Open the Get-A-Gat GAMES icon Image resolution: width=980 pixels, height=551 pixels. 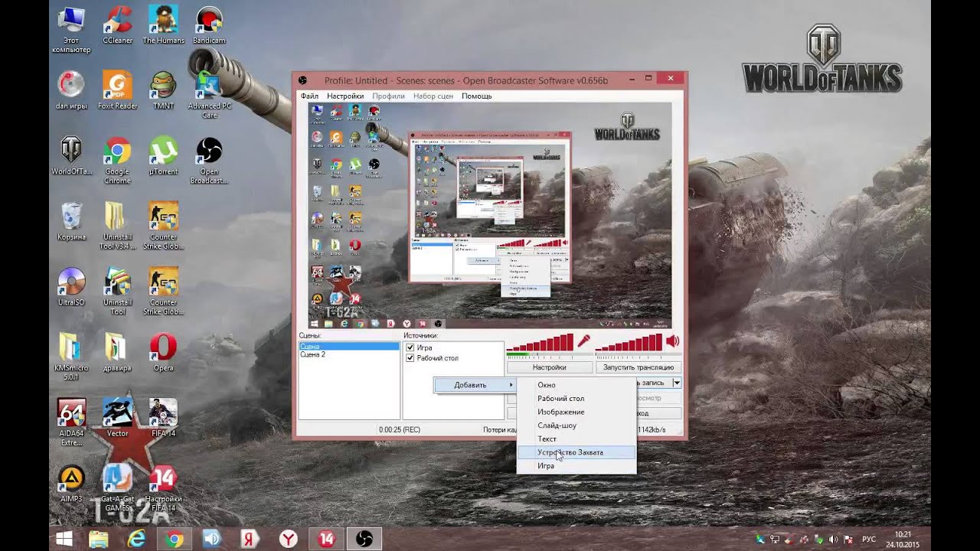click(117, 488)
